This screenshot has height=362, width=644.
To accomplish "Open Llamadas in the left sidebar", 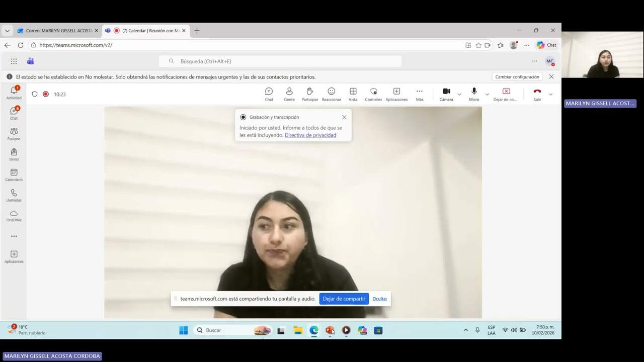I will click(14, 196).
